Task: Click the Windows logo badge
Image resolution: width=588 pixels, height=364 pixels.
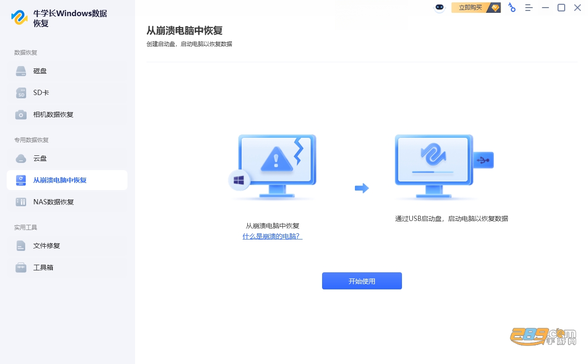Action: point(239,181)
